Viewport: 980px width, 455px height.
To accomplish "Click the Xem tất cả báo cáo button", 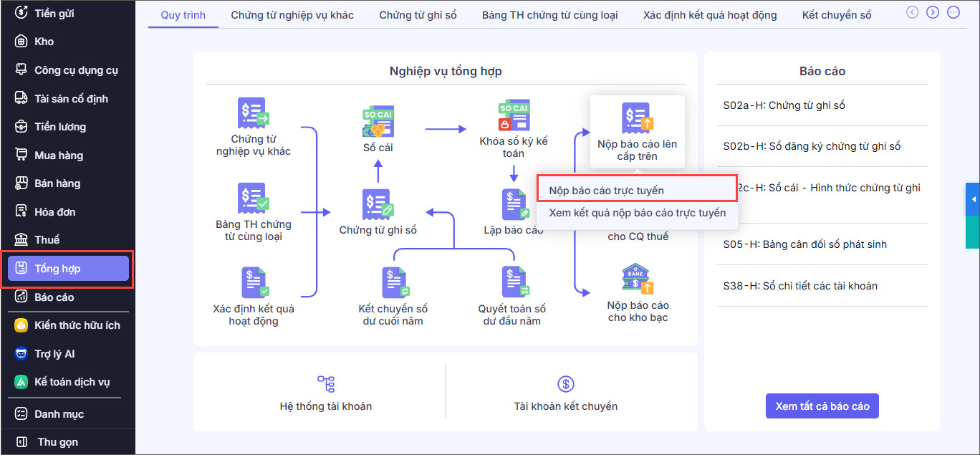I will [822, 406].
